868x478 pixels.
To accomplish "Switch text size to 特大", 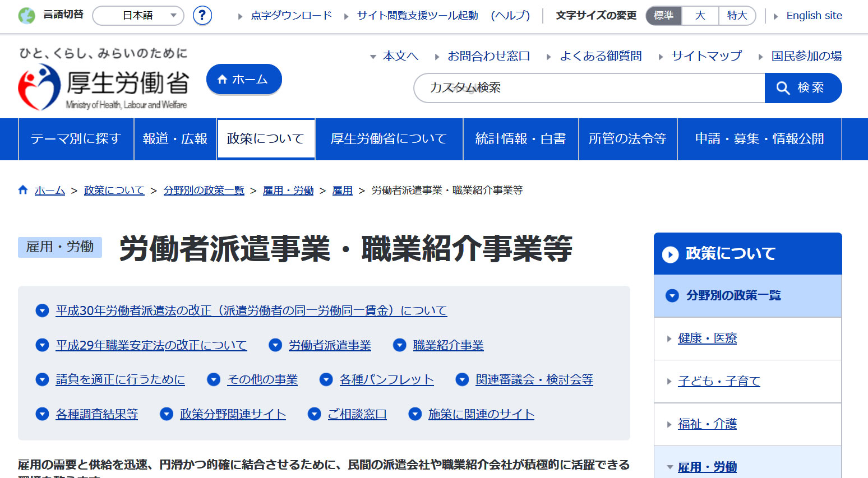I will 737,16.
